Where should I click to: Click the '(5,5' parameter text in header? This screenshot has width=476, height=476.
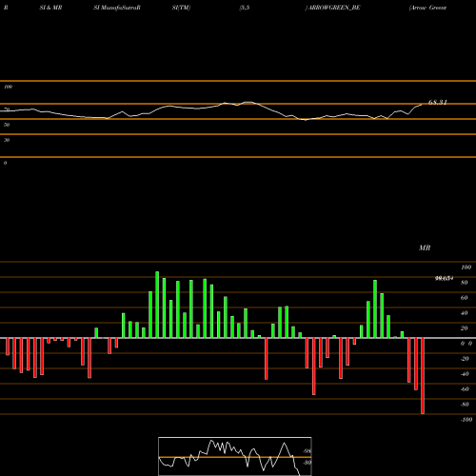coord(245,8)
